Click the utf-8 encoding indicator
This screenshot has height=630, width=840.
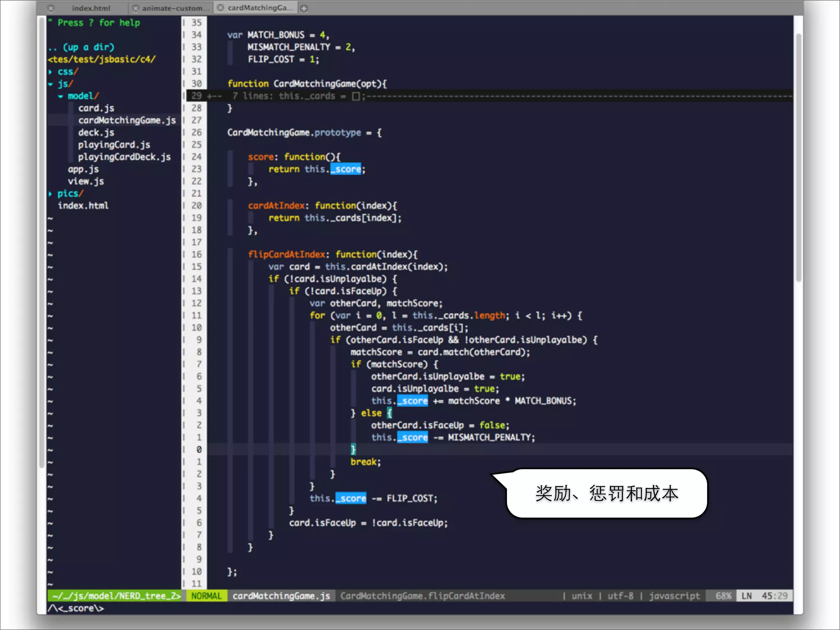tap(621, 596)
